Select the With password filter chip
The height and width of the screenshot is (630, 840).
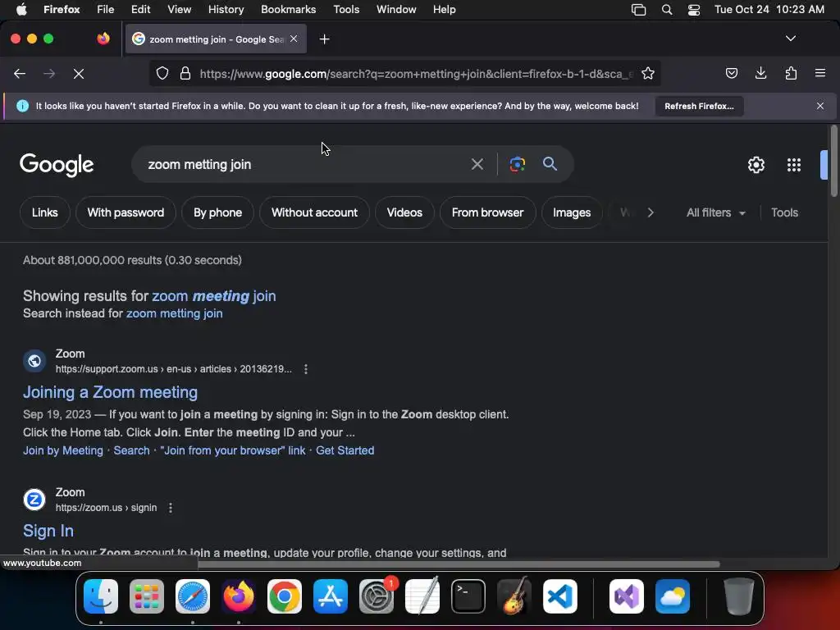pyautogui.click(x=126, y=212)
